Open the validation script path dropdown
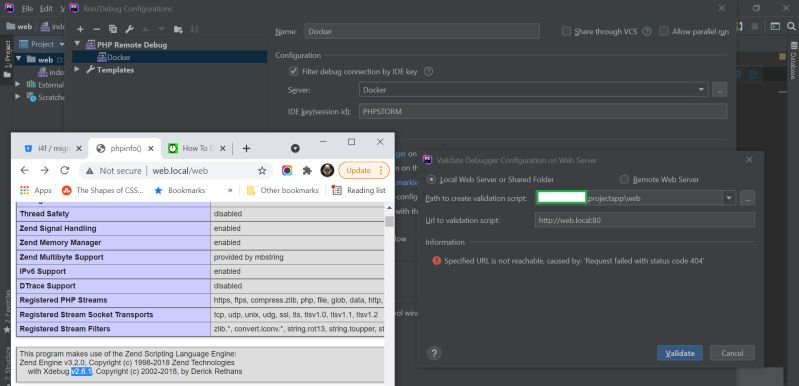799x386 pixels. tap(729, 198)
